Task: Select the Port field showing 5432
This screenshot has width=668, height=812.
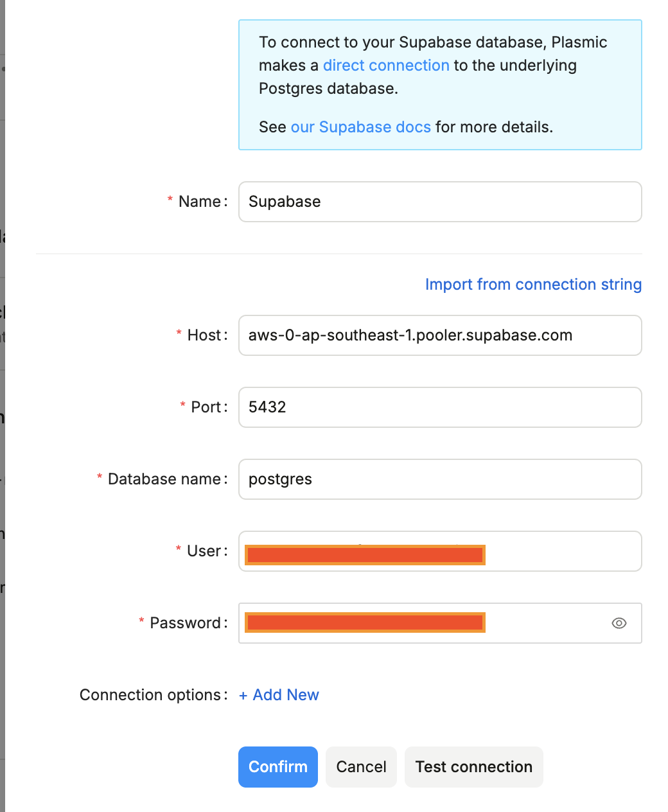Action: [x=440, y=407]
